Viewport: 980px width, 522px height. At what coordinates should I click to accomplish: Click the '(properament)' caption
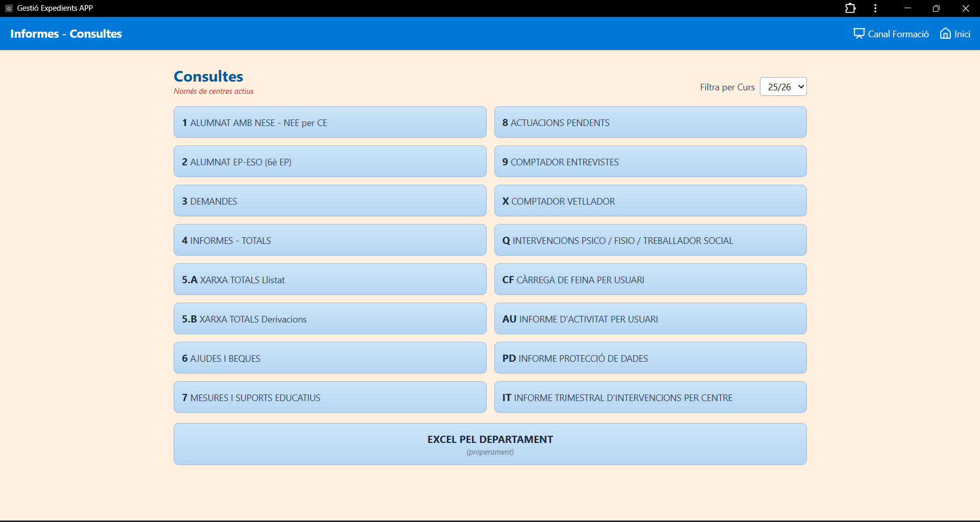pyautogui.click(x=490, y=452)
